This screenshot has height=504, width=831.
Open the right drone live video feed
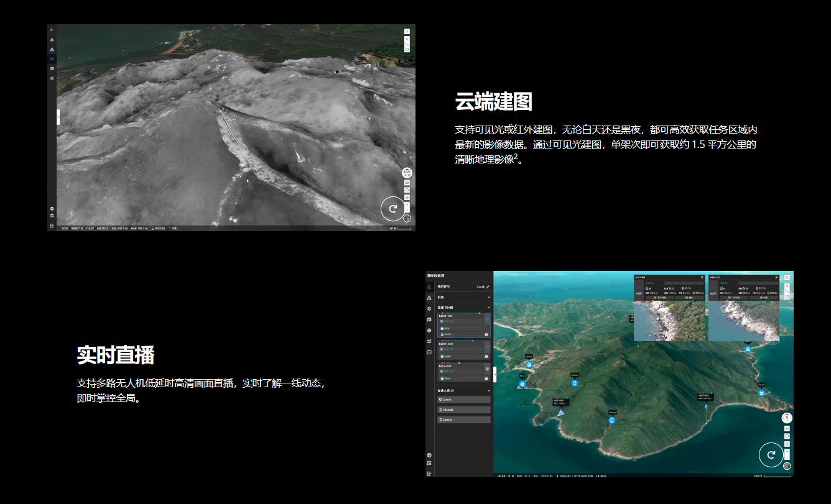744,321
